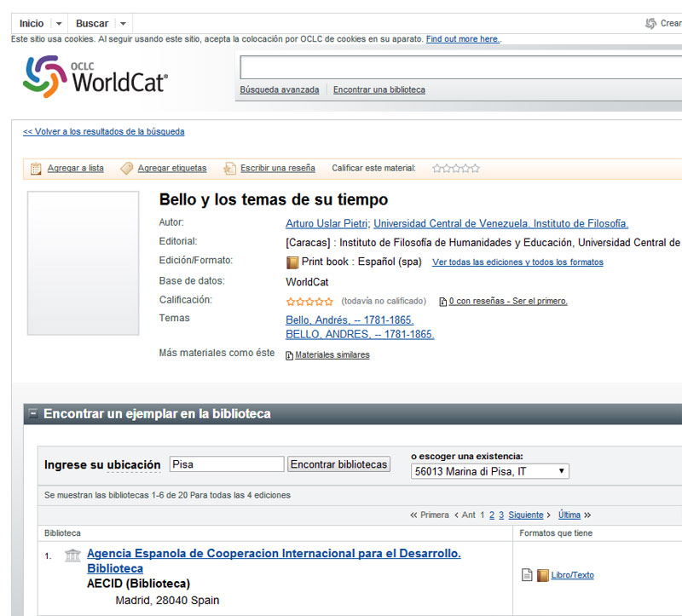This screenshot has width=682, height=616.
Task: Go to results page 3
Action: [501, 515]
